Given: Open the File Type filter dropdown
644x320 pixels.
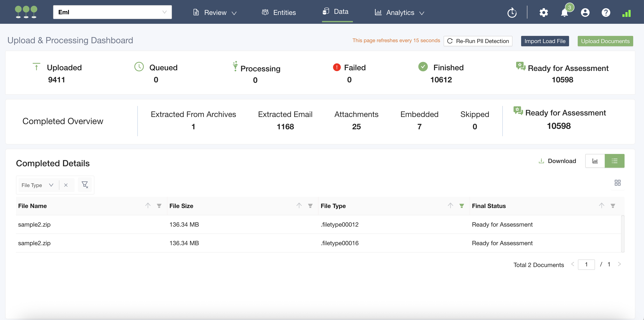Looking at the screenshot, I should click(x=38, y=185).
